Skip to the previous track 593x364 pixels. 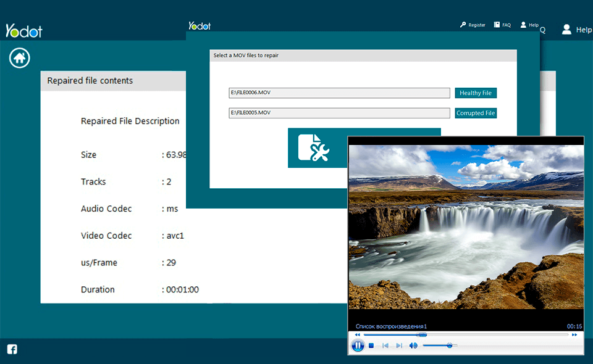point(385,345)
